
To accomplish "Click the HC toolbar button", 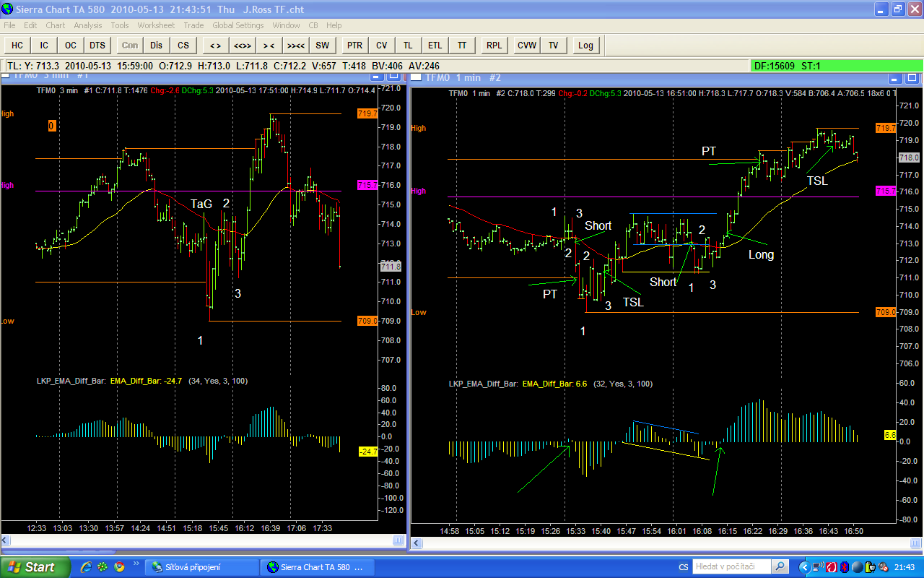I will (x=17, y=46).
